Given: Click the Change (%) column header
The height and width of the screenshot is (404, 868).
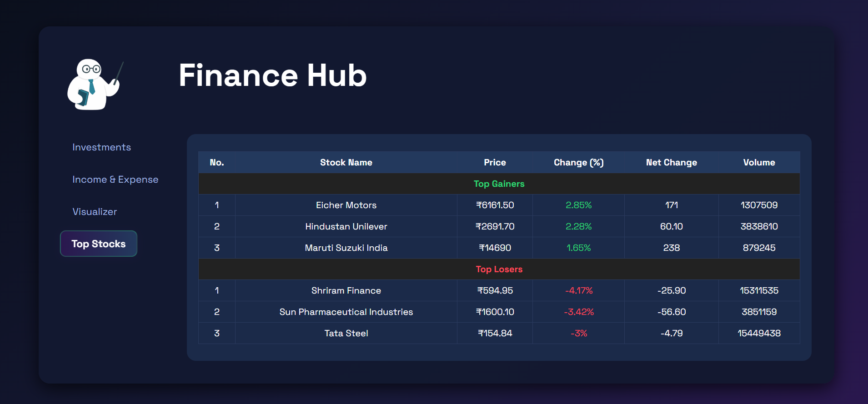Looking at the screenshot, I should tap(578, 162).
